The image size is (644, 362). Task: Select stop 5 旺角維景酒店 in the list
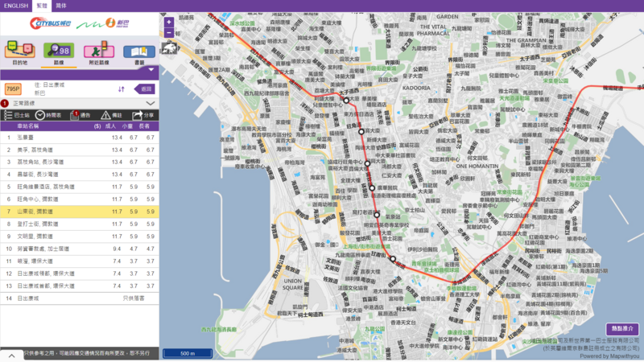pyautogui.click(x=80, y=187)
